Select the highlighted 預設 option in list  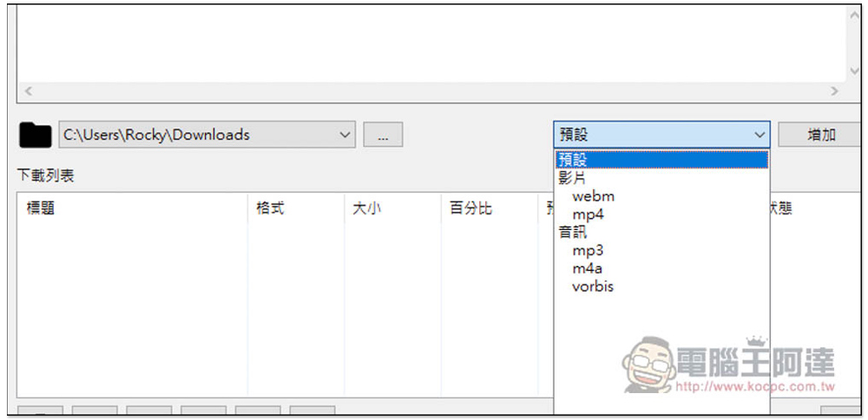[x=661, y=160]
